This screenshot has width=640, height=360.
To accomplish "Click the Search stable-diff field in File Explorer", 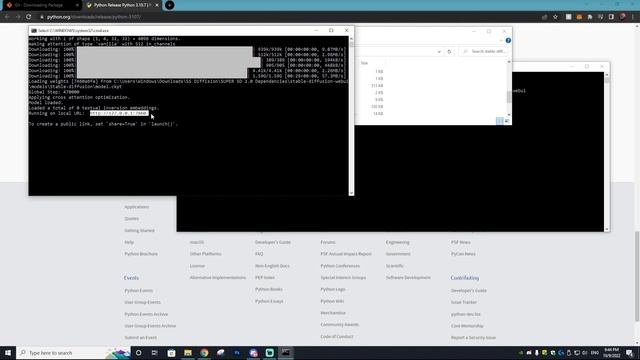I will (x=483, y=52).
